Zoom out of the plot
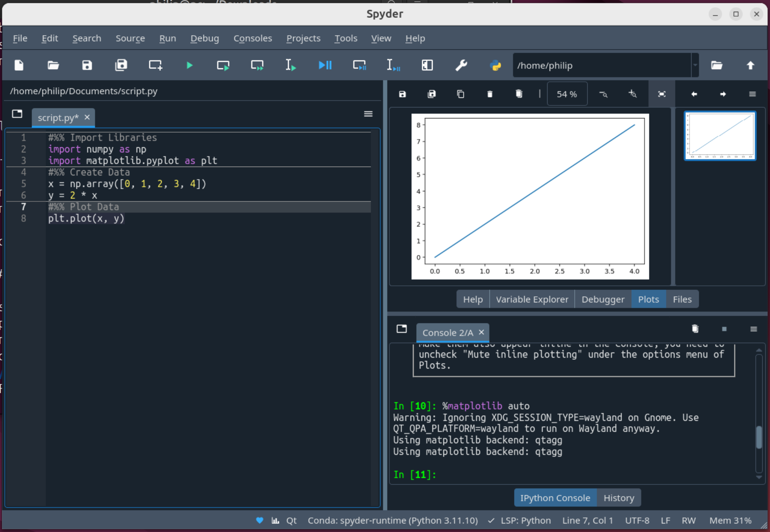770x532 pixels. [x=603, y=94]
